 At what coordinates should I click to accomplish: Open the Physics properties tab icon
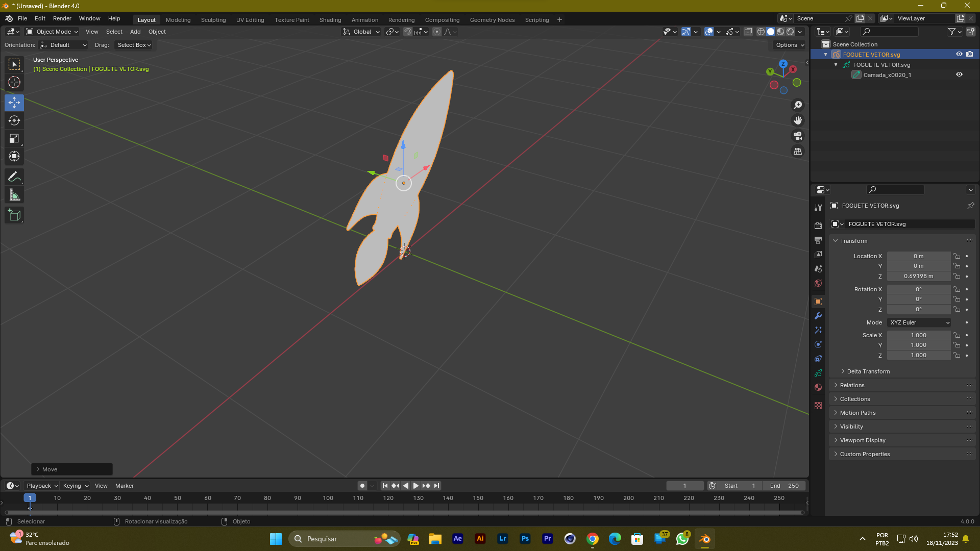[818, 344]
